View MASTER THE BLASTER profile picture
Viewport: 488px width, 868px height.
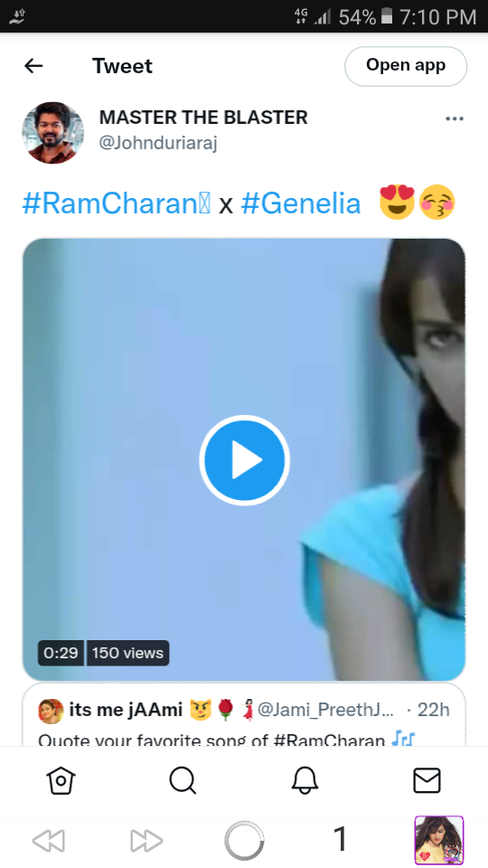(x=53, y=133)
